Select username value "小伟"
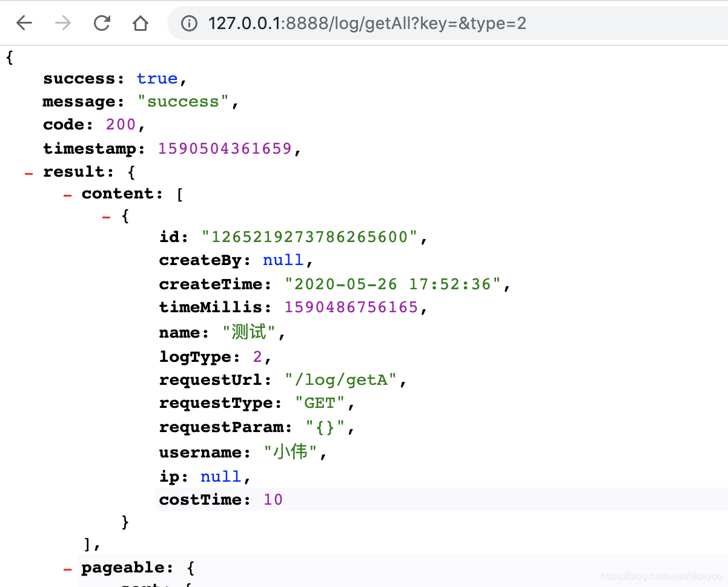 290,452
